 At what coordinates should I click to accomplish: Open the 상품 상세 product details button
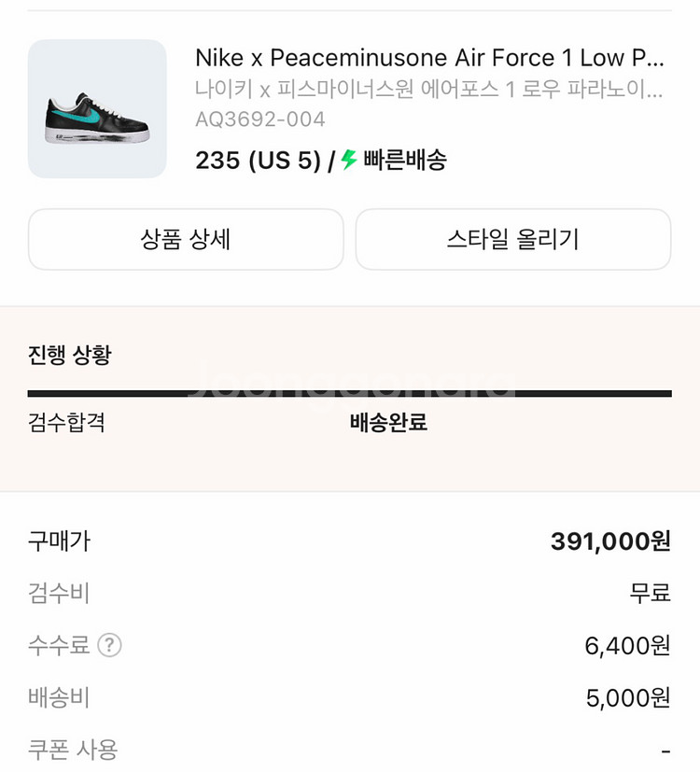[x=186, y=239]
